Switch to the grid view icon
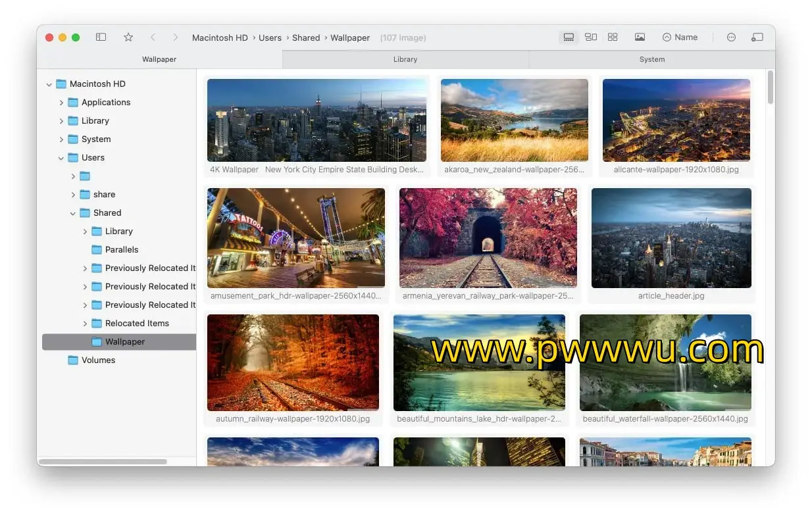 click(613, 37)
